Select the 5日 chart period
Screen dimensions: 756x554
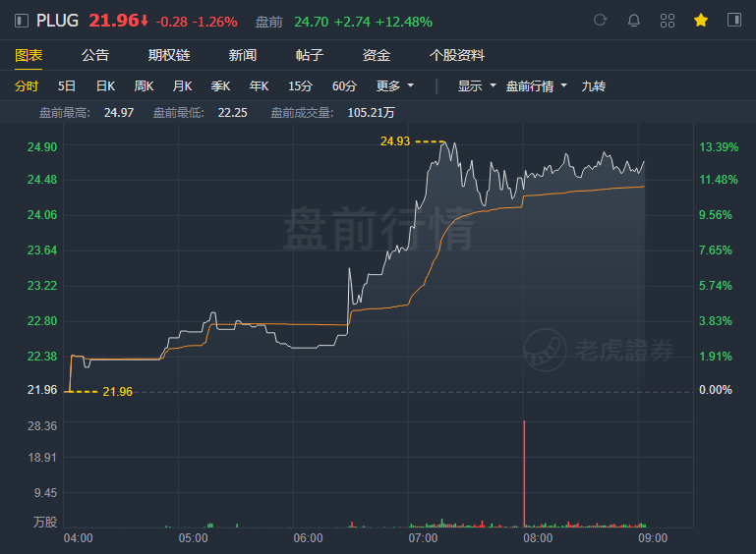pos(67,86)
